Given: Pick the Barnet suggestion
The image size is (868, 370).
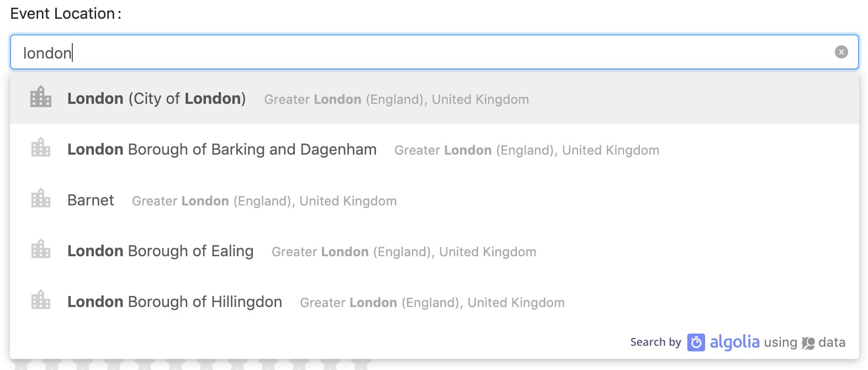Looking at the screenshot, I should 435,200.
